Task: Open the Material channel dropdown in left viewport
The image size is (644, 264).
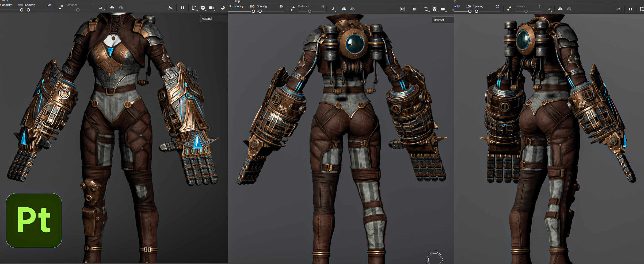Action: point(214,19)
